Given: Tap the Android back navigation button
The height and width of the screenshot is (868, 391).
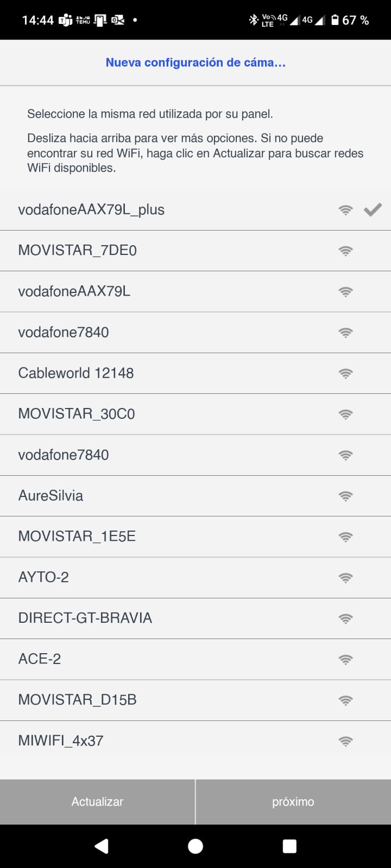Looking at the screenshot, I should 102,846.
